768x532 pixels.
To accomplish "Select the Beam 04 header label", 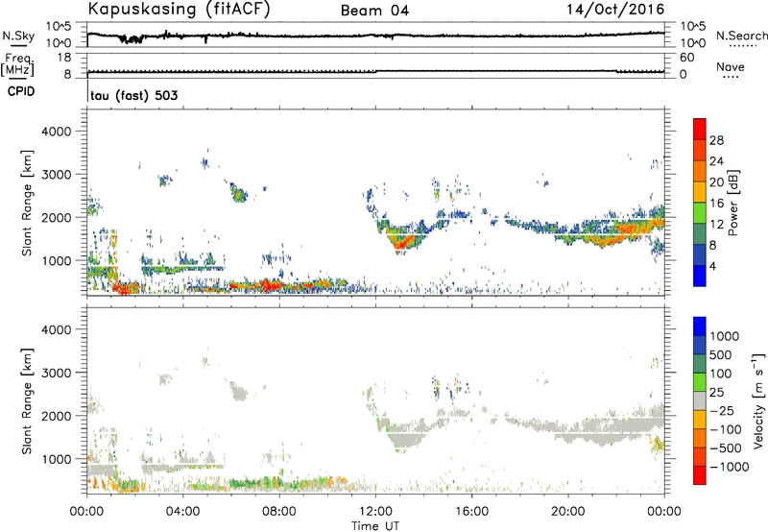I will click(374, 11).
